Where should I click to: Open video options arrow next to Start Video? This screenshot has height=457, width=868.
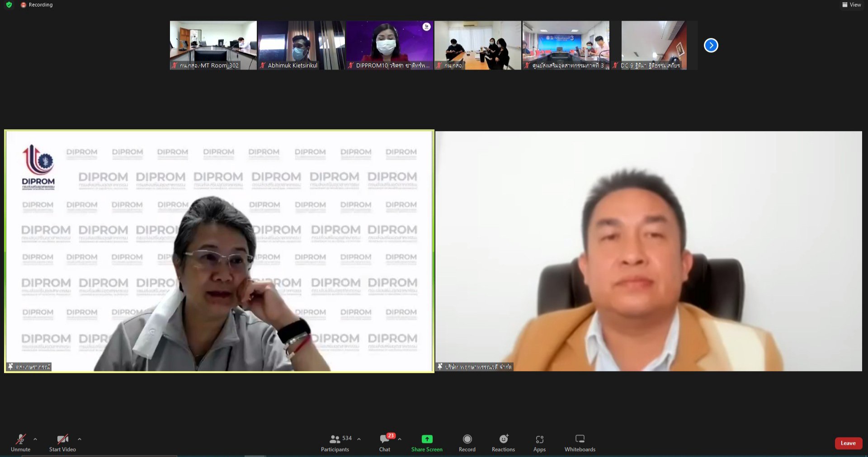point(80,439)
